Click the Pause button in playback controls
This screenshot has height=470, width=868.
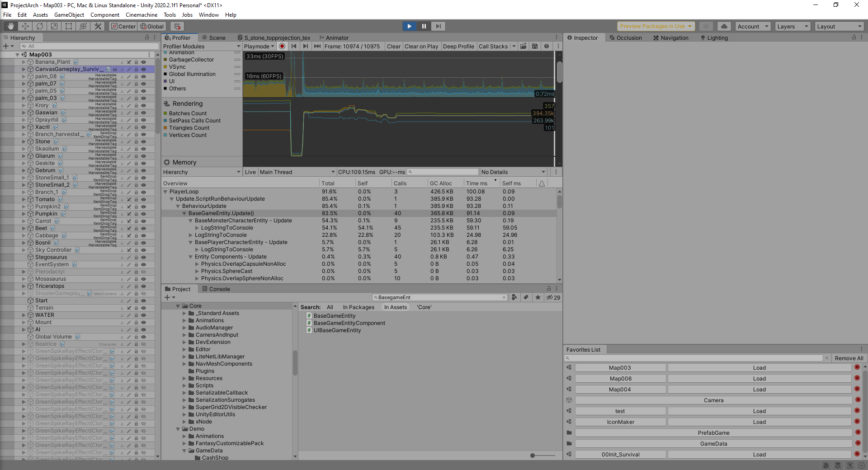[424, 26]
